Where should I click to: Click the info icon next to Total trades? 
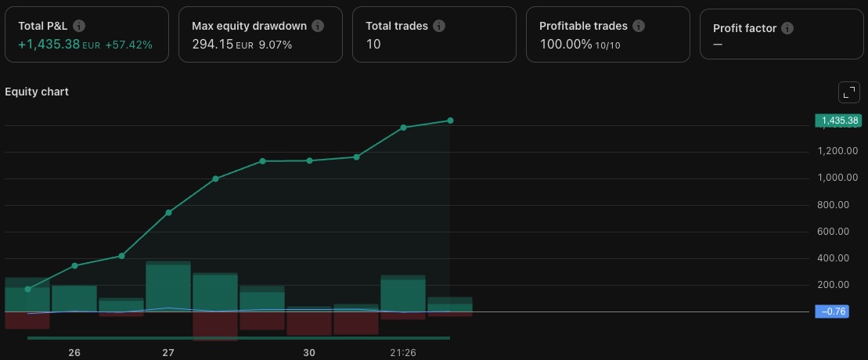[x=439, y=26]
